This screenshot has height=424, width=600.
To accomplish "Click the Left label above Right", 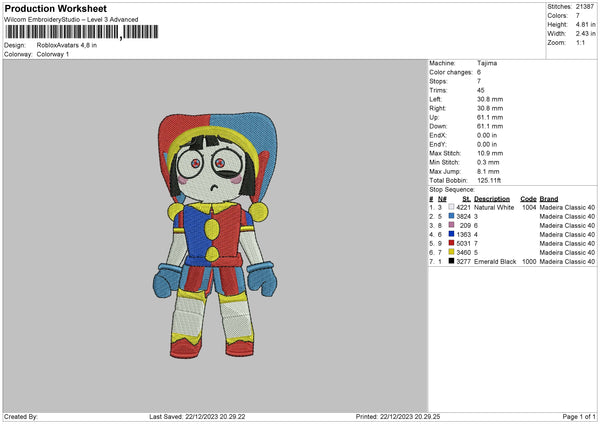I will [x=435, y=99].
